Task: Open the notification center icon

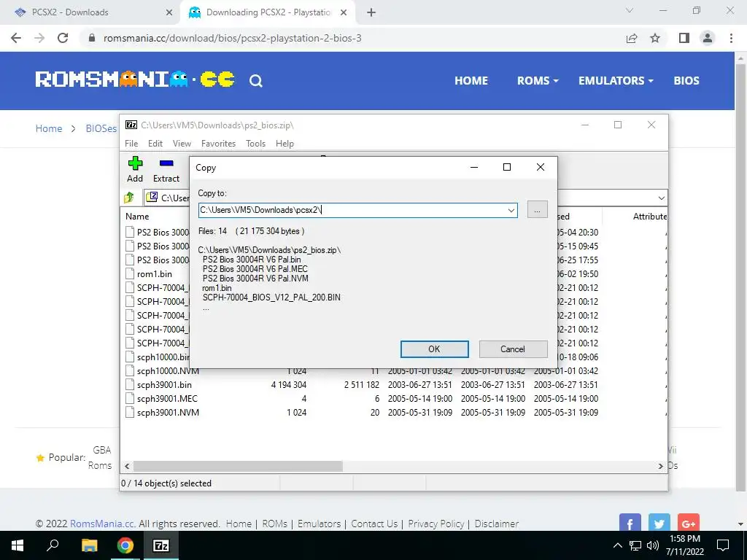Action: [x=723, y=545]
